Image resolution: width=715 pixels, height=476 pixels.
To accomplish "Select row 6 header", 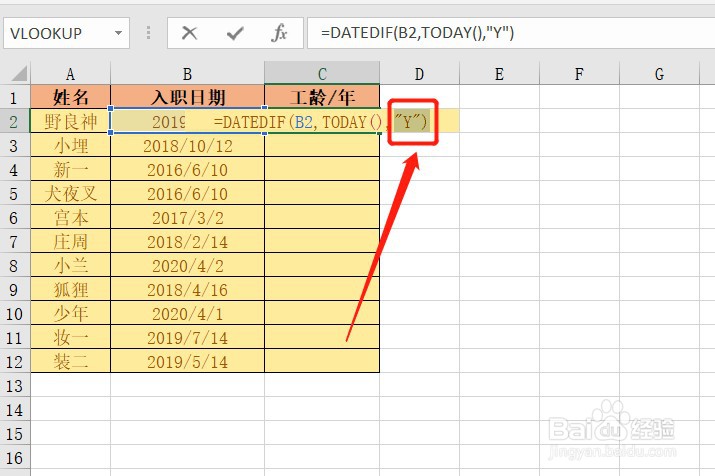I will [14, 217].
